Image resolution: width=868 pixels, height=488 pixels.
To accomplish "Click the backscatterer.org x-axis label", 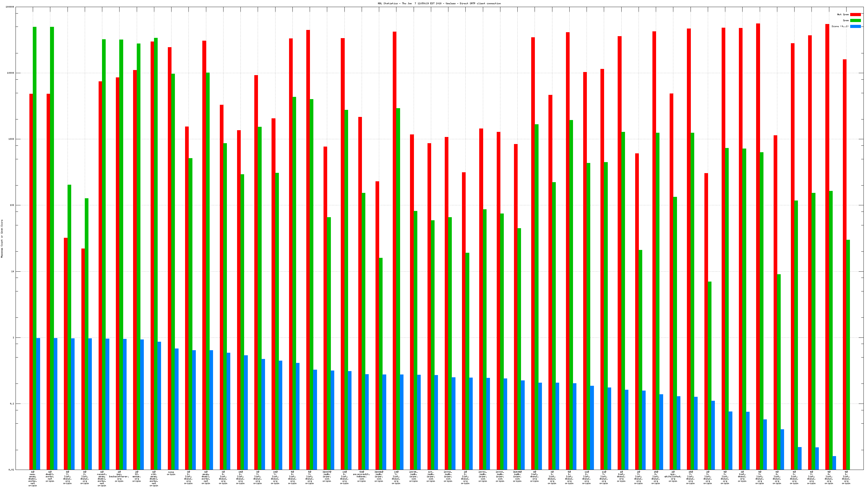I will pyautogui.click(x=119, y=476).
